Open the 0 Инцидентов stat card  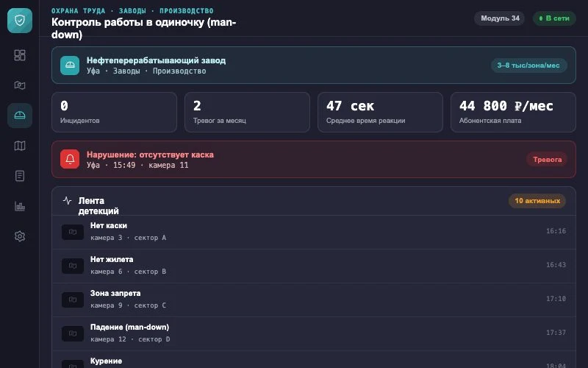click(x=114, y=113)
